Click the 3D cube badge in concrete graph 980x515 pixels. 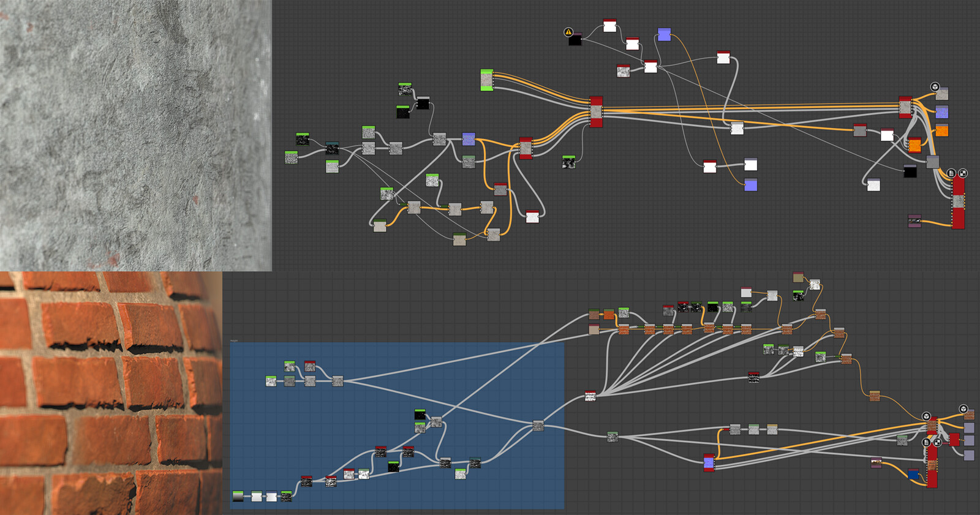[935, 87]
